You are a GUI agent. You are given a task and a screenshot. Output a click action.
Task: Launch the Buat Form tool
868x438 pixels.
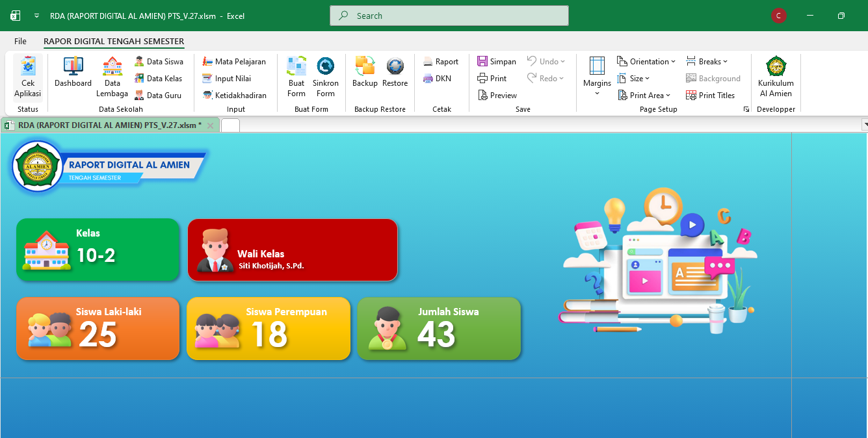296,77
